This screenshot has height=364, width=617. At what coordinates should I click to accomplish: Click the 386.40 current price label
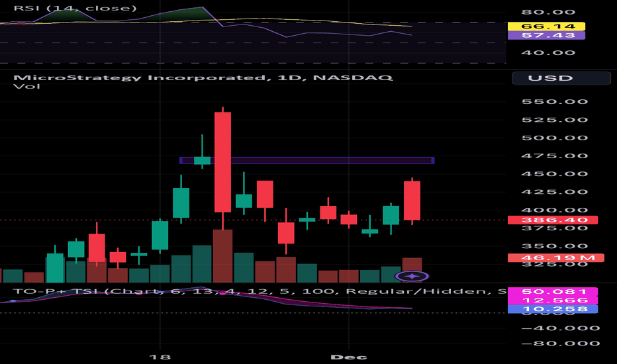[553, 220]
